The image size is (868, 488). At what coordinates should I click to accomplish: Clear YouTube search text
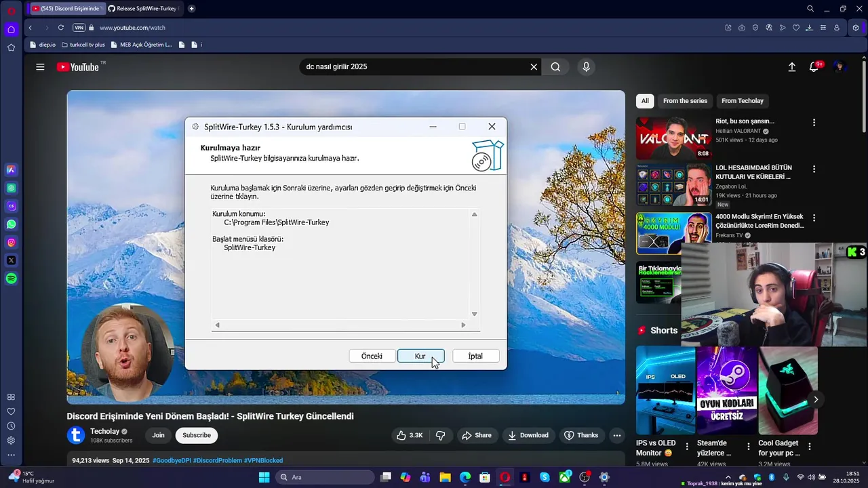coord(534,67)
